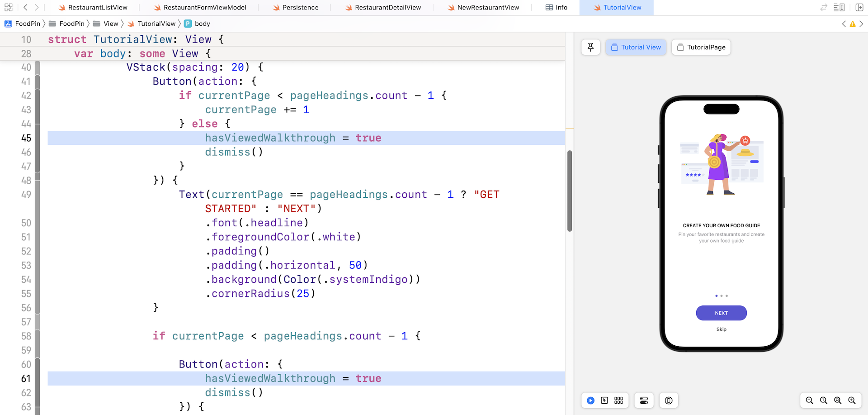Open the editor options menu

click(839, 7)
